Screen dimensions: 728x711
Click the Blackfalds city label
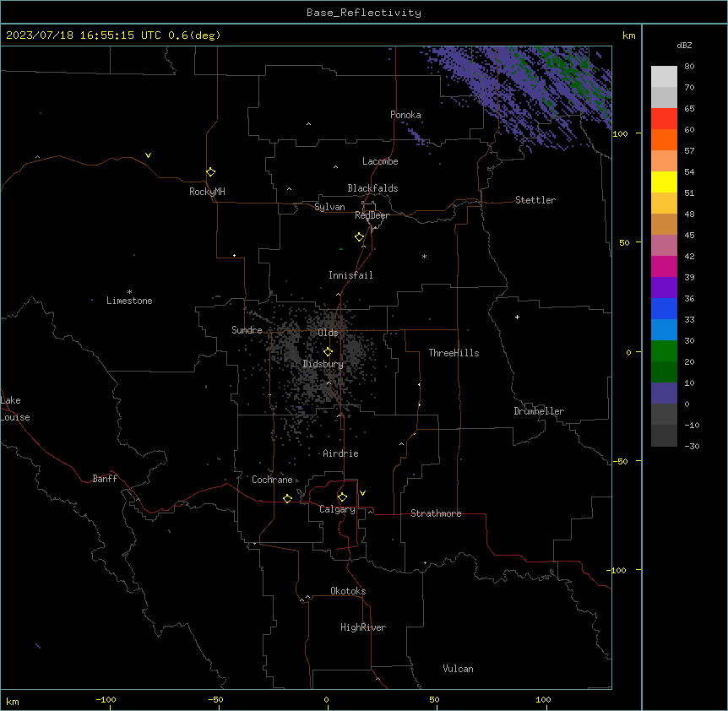[x=372, y=188]
